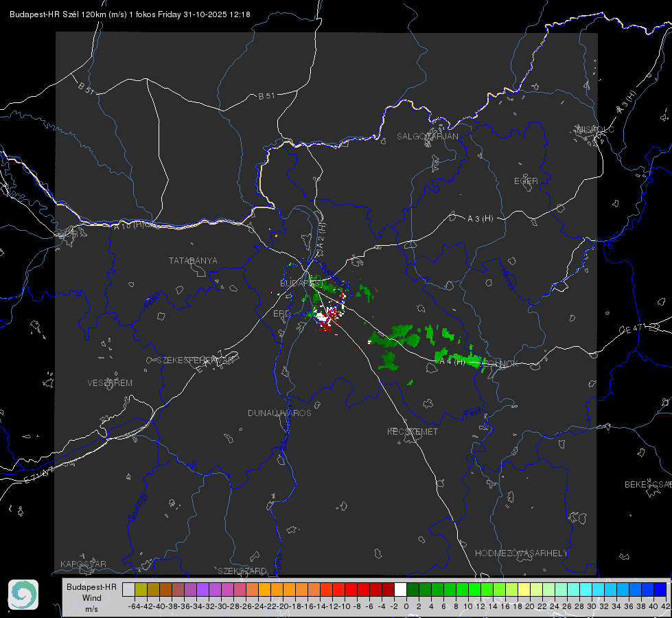Click the radar title with date 31-10-2025
672x618 pixels.
(x=130, y=14)
